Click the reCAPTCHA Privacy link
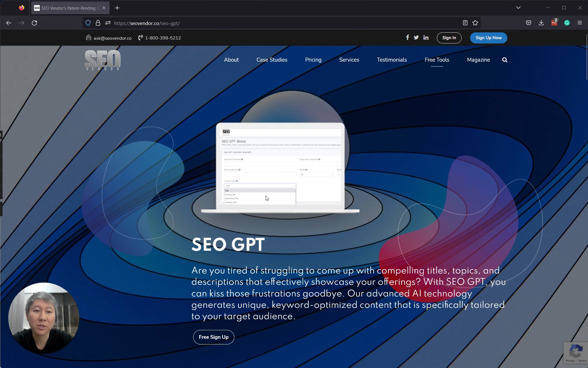The height and width of the screenshot is (368, 588). (570, 361)
